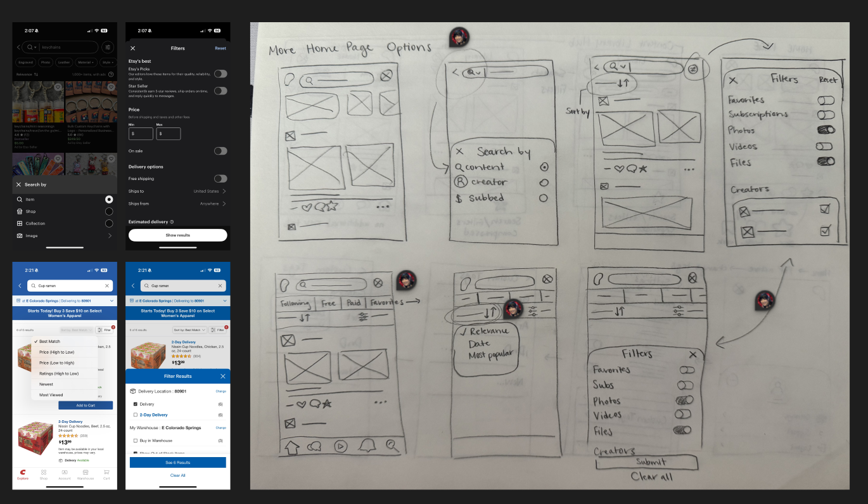Tap the Show results button in Etsy filters
Screen dimensions: 868x504
tap(177, 235)
